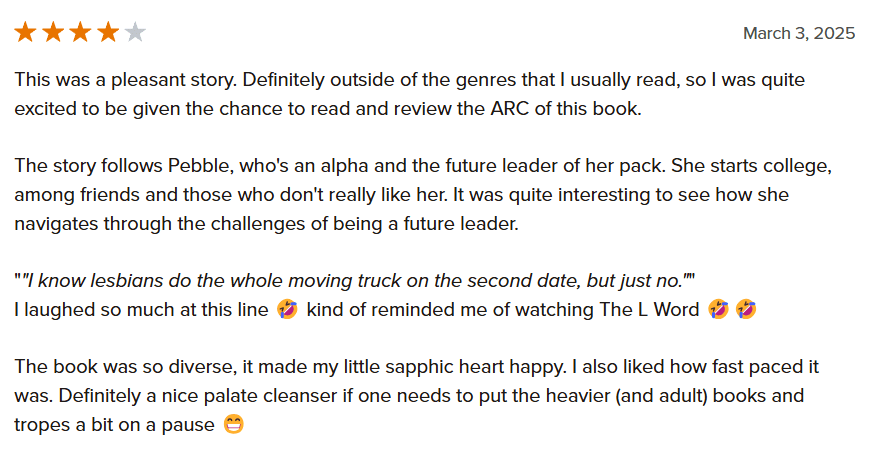Click the third orange rating star
This screenshot has width=874, height=457.
pyautogui.click(x=80, y=33)
